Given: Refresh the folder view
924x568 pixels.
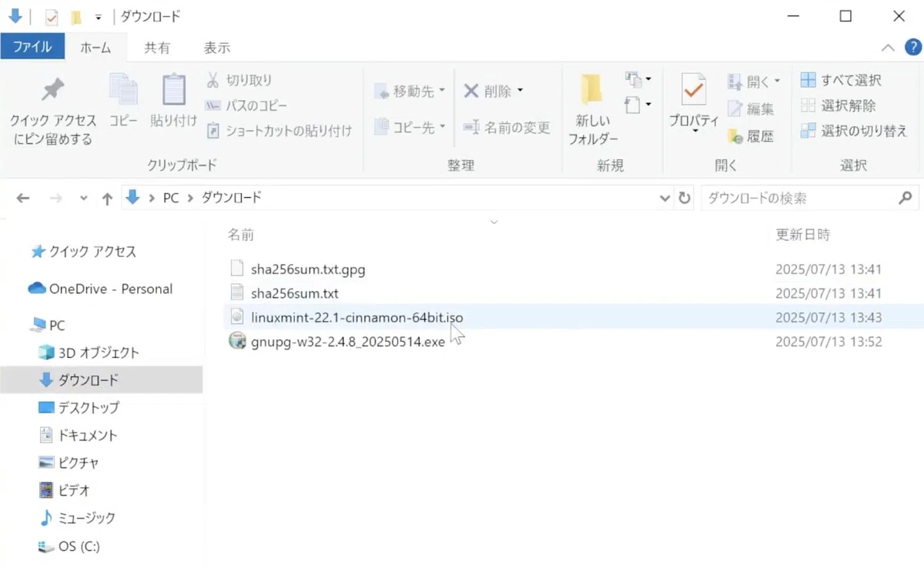Looking at the screenshot, I should pos(685,198).
